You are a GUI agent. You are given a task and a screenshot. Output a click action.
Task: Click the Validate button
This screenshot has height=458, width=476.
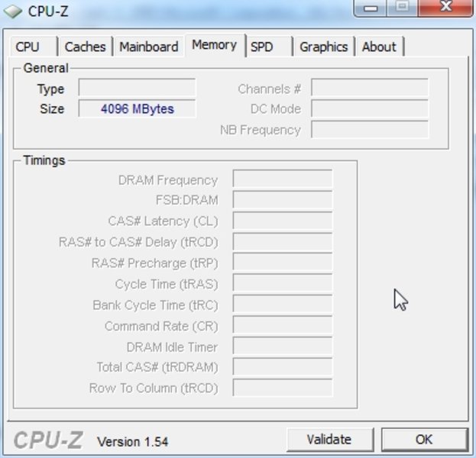[x=330, y=439]
